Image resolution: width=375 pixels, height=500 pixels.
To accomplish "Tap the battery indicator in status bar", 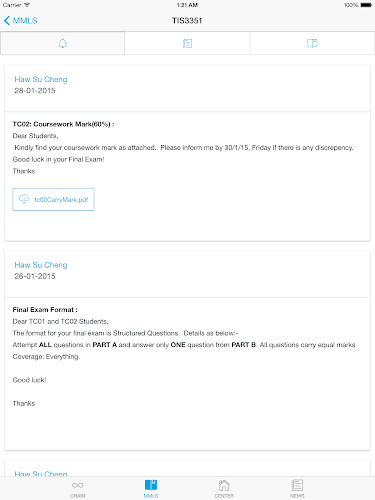I will click(366, 5).
